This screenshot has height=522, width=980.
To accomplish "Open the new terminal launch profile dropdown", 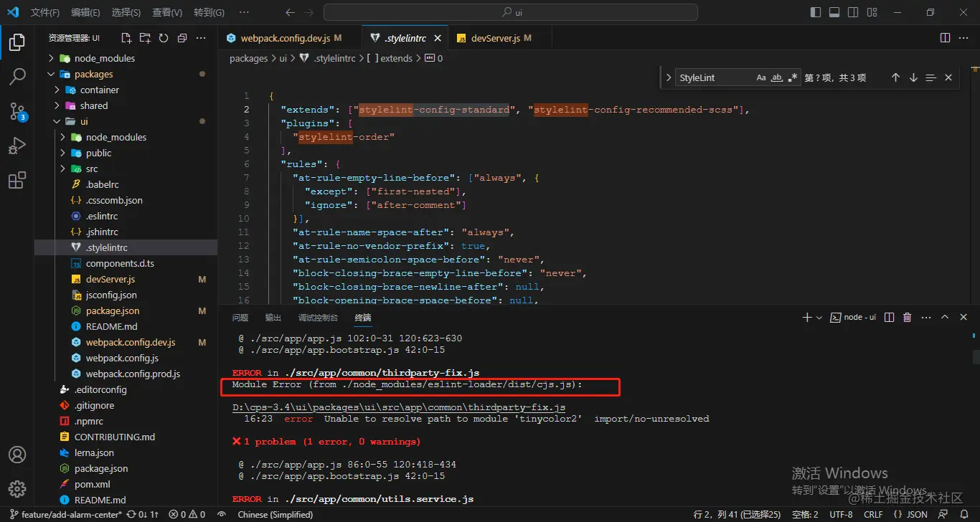I will (819, 317).
